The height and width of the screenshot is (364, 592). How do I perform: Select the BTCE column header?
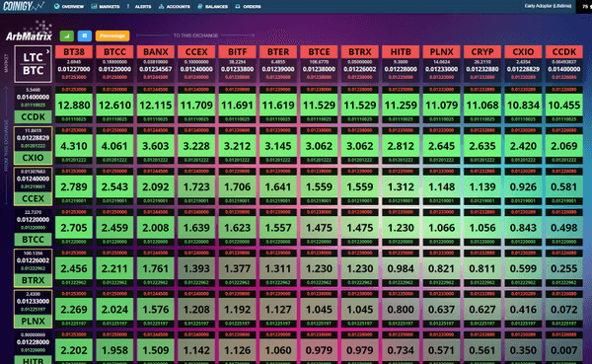[x=319, y=51]
